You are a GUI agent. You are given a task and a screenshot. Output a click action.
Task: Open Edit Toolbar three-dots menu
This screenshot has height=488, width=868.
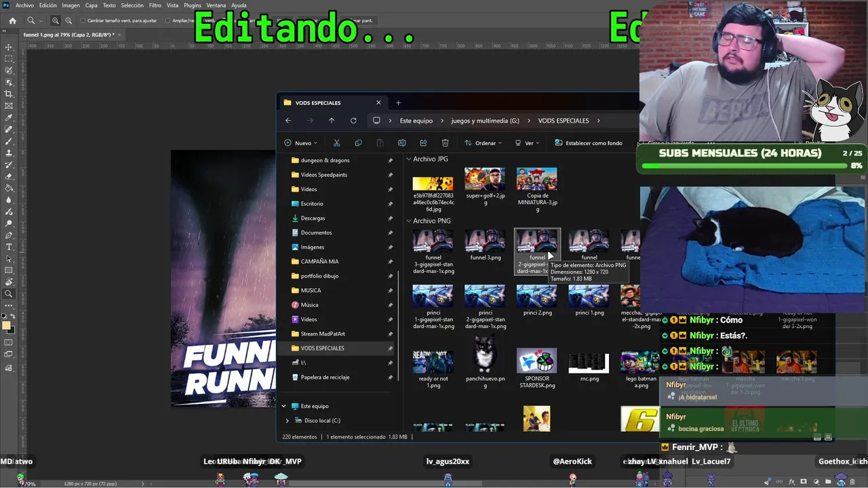click(x=9, y=305)
